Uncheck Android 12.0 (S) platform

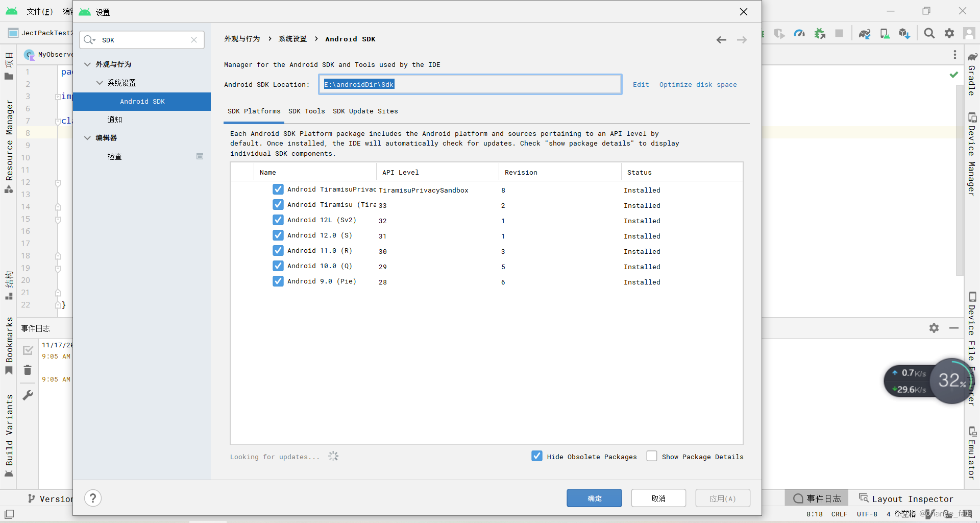pos(278,235)
